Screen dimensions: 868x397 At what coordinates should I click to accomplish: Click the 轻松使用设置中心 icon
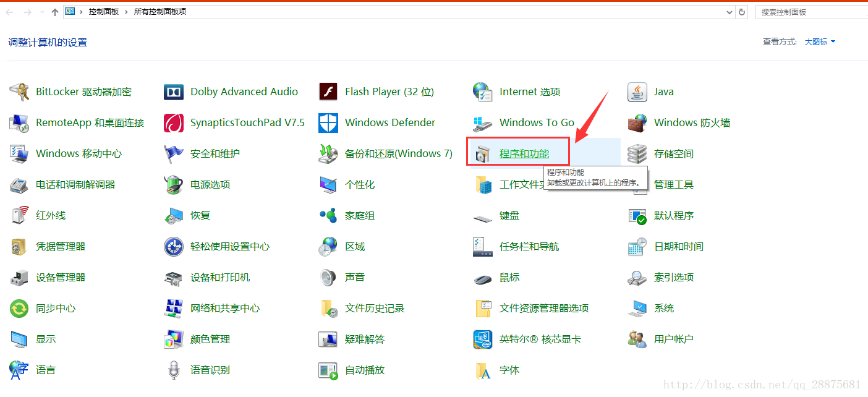174,246
